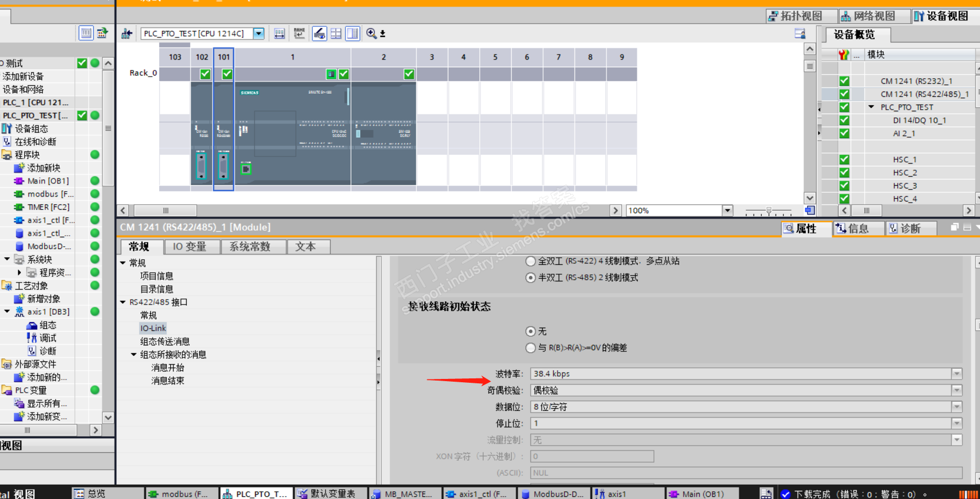Collapse the PLC_PTO_TEST node in device overview
This screenshot has height=499, width=980.
pyautogui.click(x=871, y=107)
